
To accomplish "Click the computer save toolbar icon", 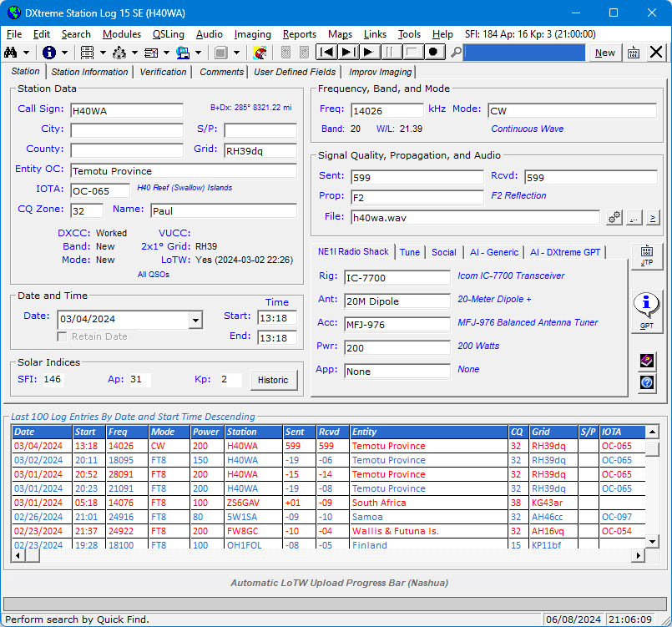I will pos(183,53).
